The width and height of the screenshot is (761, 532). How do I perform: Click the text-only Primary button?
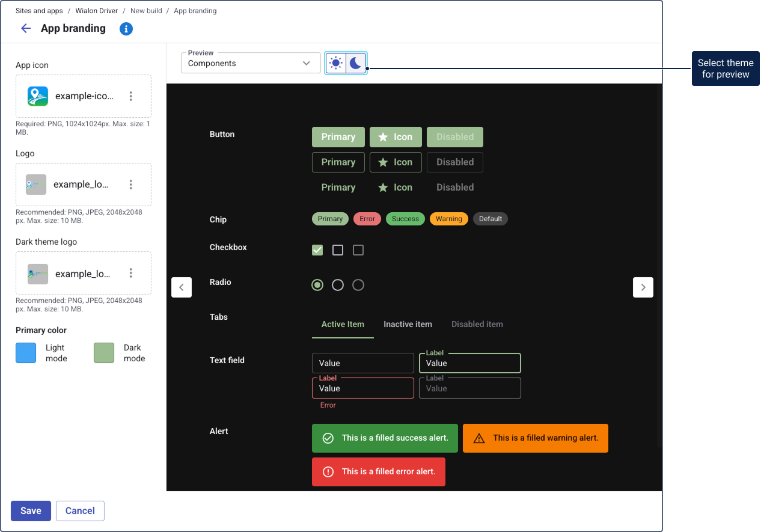[338, 188]
